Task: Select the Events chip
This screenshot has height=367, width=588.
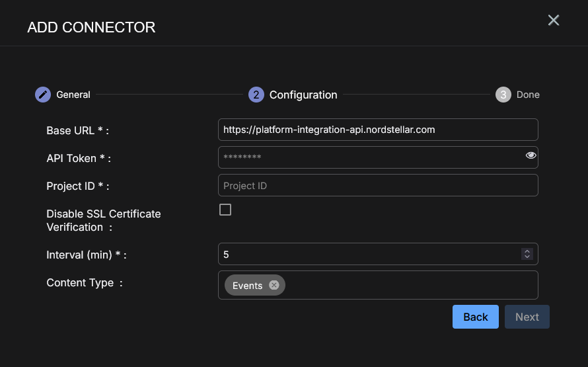Action: pyautogui.click(x=248, y=286)
